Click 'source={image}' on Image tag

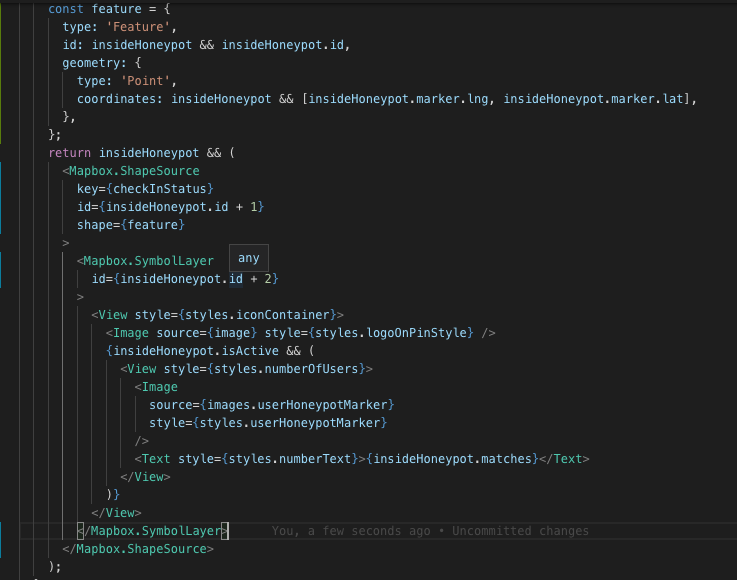coord(207,333)
